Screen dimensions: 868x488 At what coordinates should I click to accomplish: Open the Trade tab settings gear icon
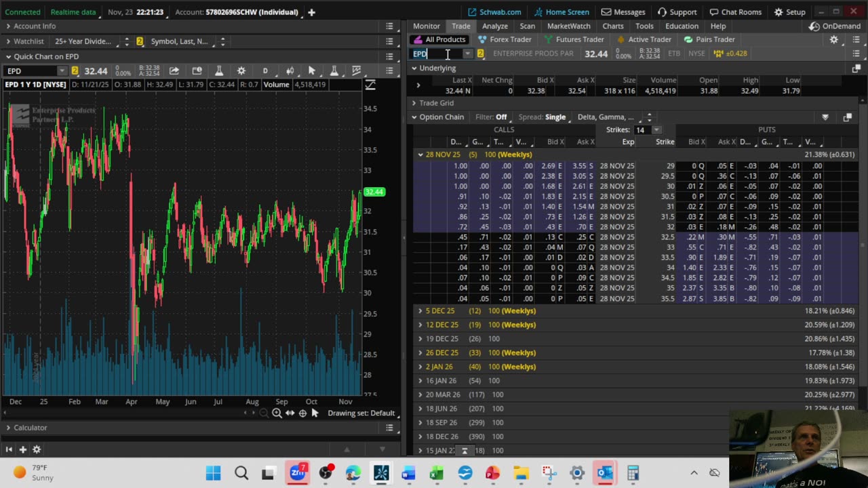coord(834,40)
